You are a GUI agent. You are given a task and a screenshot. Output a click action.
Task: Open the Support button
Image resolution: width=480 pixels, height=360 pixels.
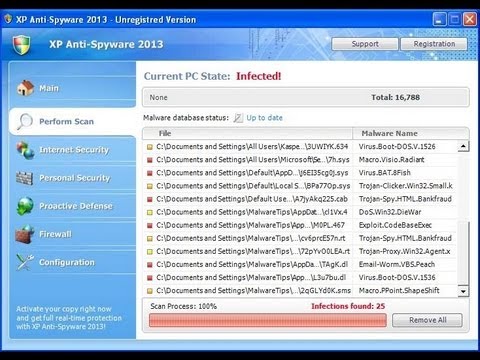coord(365,44)
